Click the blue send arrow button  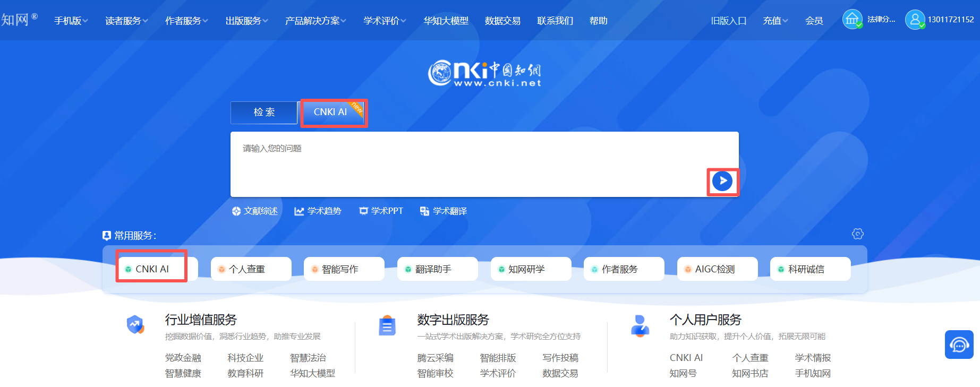coord(722,181)
